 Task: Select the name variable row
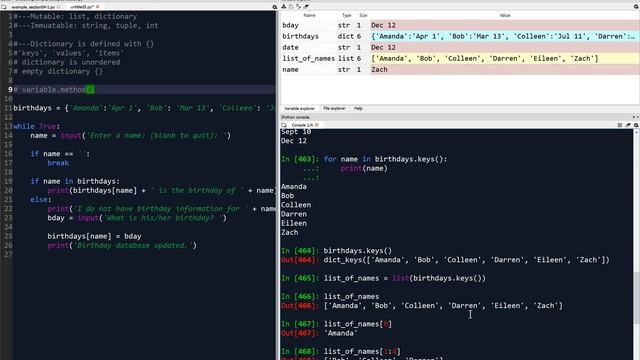tap(460, 69)
